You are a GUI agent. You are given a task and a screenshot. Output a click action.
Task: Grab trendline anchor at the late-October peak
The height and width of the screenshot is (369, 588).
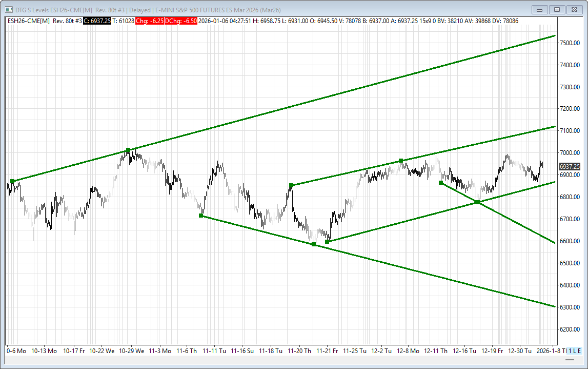128,150
